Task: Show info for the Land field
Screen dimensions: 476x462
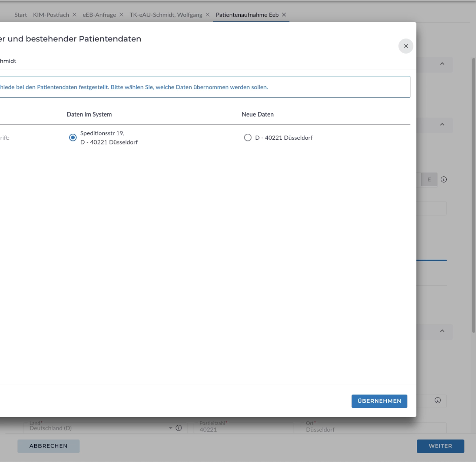Action: tap(179, 428)
